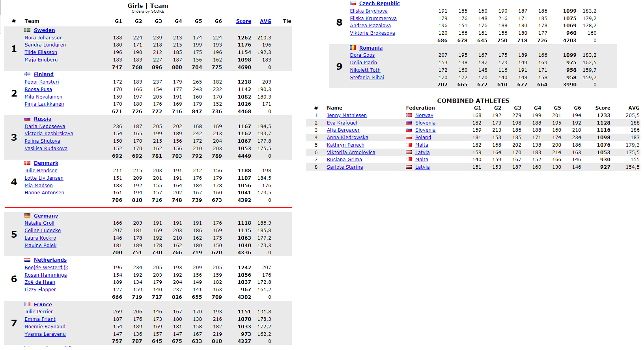Image resolution: width=644 pixels, height=350 pixels.
Task: Click the Netherlands flag icon
Action: pos(28,260)
